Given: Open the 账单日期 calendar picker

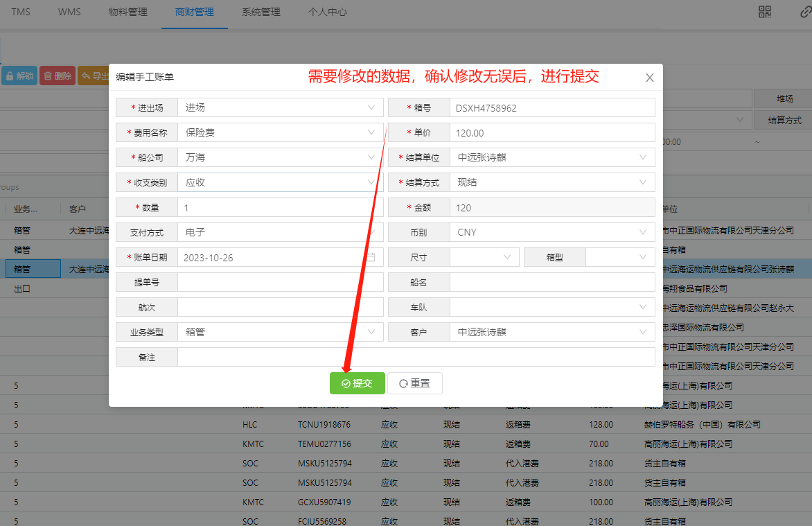Looking at the screenshot, I should coord(371,257).
